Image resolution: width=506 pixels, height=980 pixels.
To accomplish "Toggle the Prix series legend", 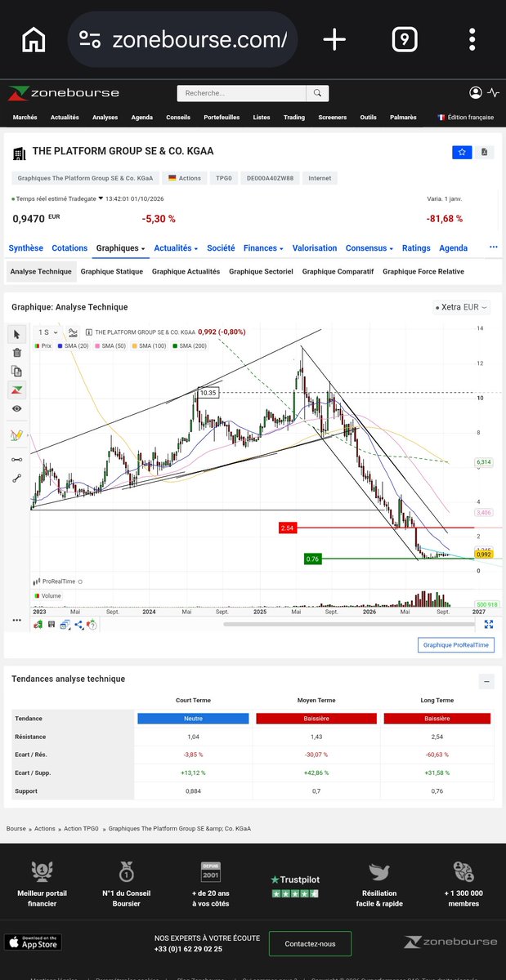I will [x=43, y=346].
